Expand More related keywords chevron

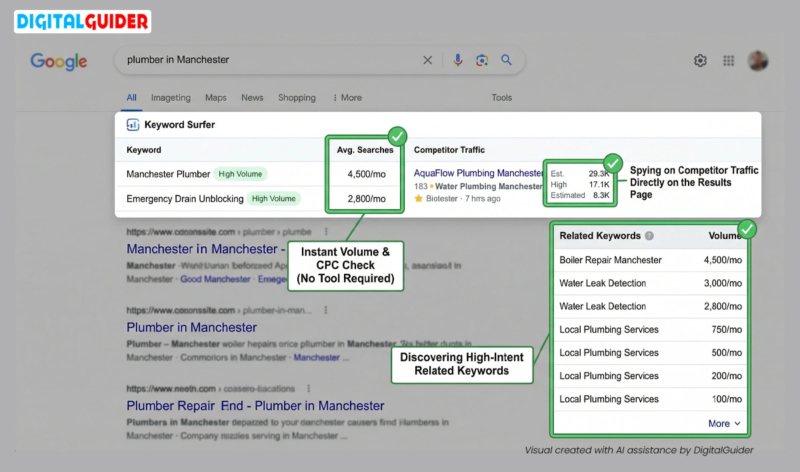point(724,424)
